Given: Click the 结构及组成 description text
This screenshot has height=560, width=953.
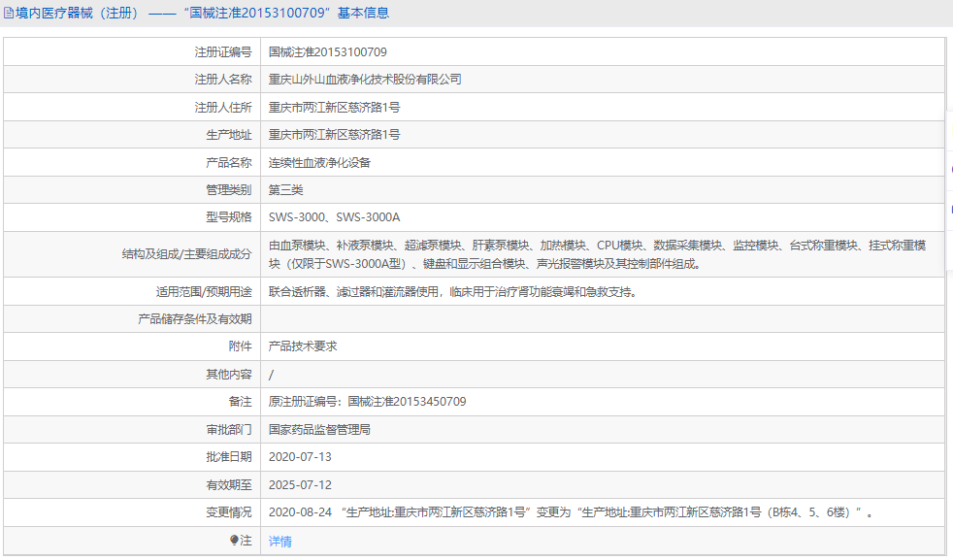Looking at the screenshot, I should tap(598, 254).
